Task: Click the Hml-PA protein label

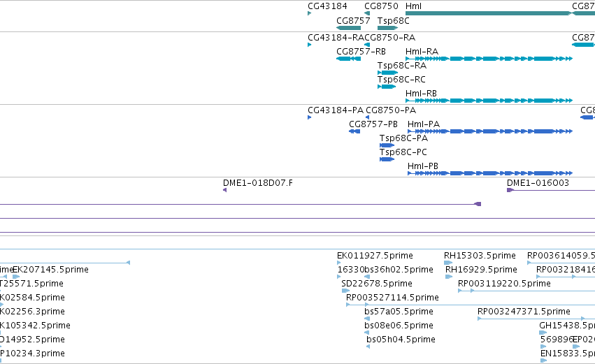Action: click(424, 124)
